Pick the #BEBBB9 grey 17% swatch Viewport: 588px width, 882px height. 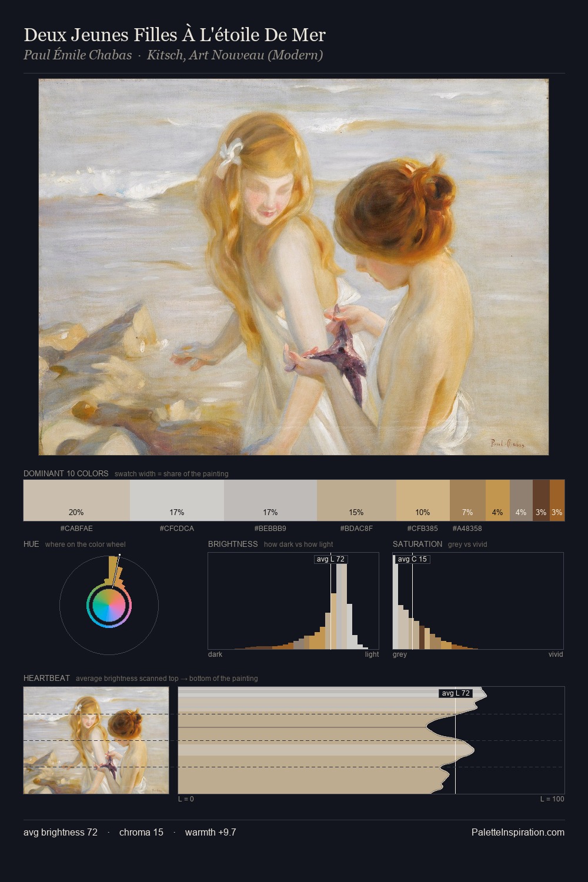[x=270, y=500]
